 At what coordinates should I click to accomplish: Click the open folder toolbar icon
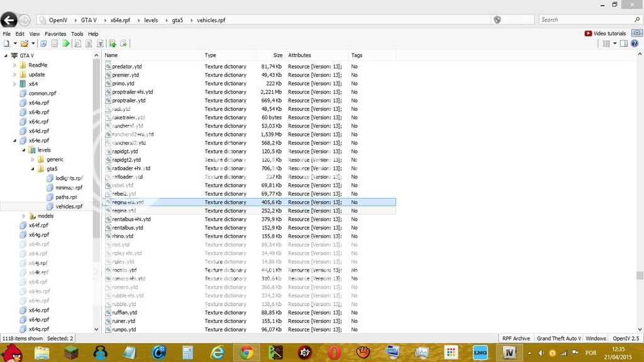(24, 43)
